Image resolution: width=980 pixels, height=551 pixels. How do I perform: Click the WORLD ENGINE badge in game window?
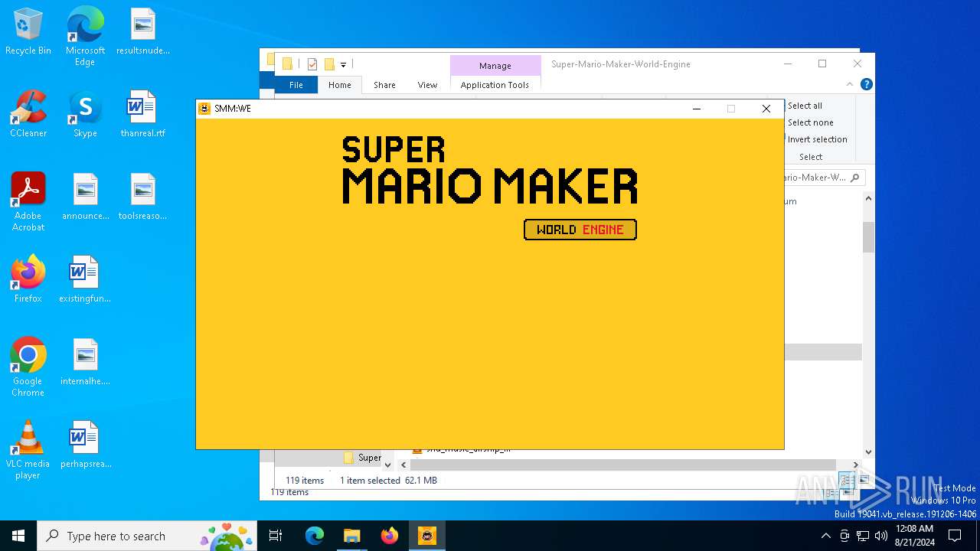[580, 230]
